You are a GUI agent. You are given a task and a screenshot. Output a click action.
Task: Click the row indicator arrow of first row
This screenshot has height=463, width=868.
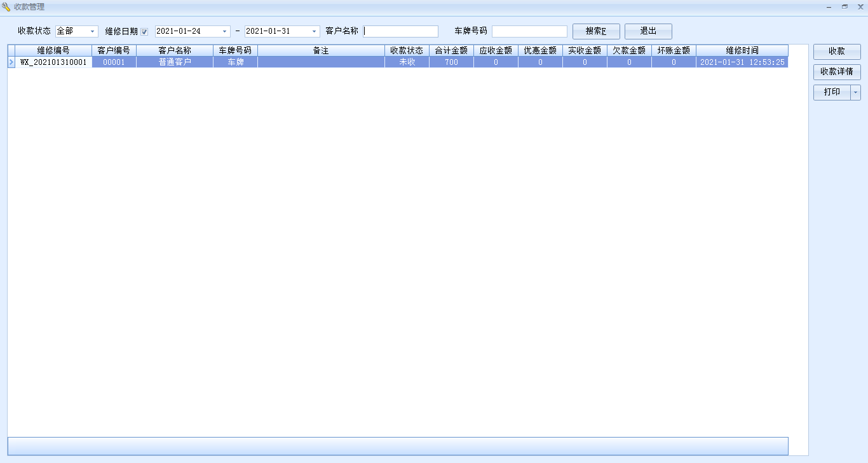(x=11, y=62)
